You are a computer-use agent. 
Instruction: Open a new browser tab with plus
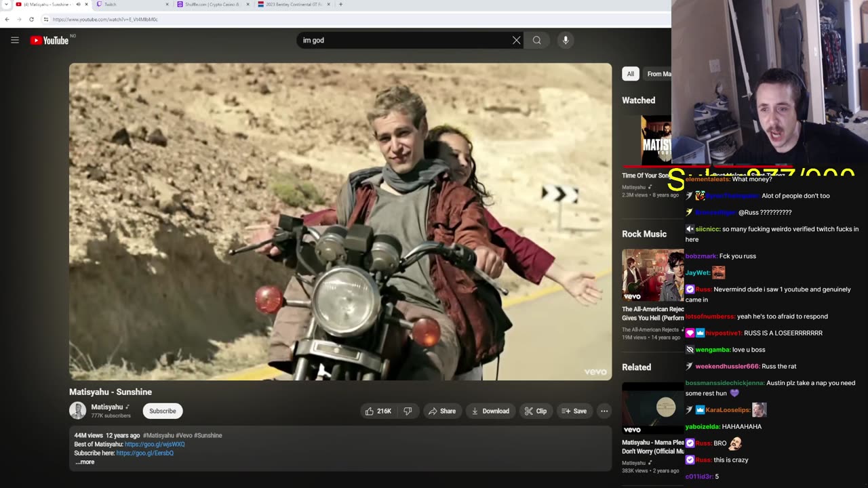[x=340, y=4]
